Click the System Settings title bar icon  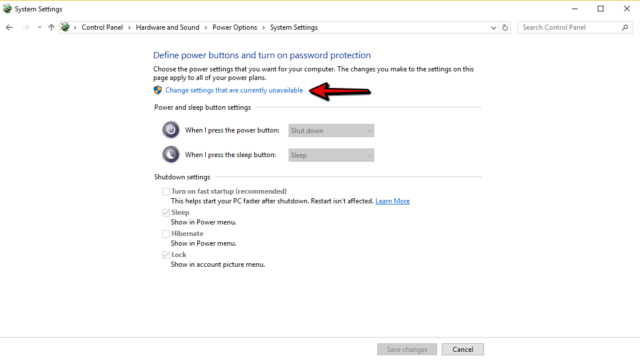[x=7, y=9]
